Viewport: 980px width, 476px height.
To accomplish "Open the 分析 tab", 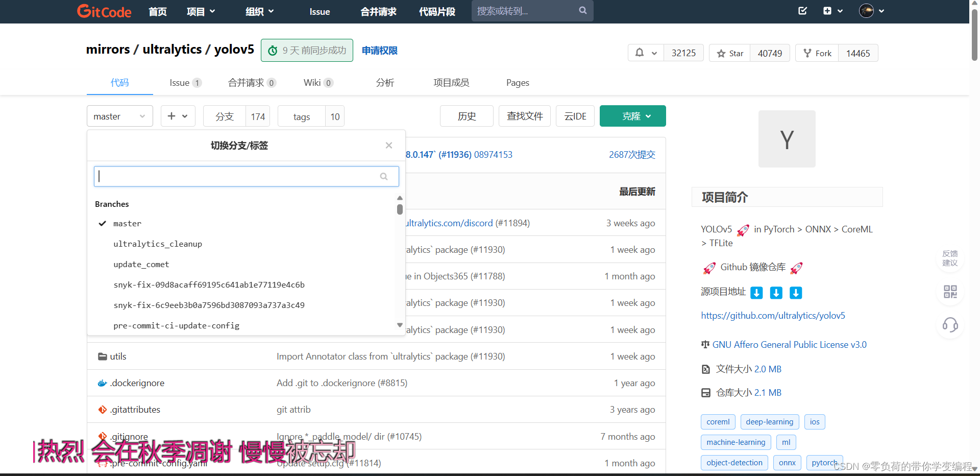I will (x=385, y=83).
